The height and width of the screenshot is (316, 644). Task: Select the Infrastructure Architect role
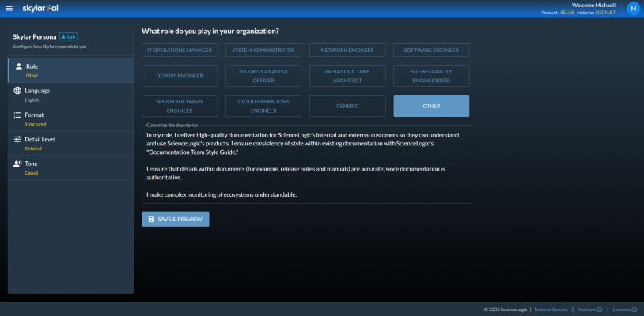pos(347,76)
